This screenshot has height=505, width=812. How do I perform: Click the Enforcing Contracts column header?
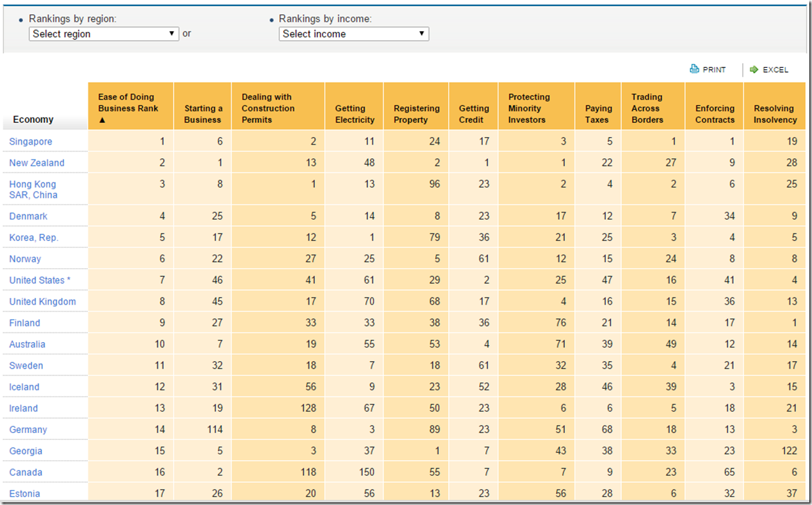[714, 114]
